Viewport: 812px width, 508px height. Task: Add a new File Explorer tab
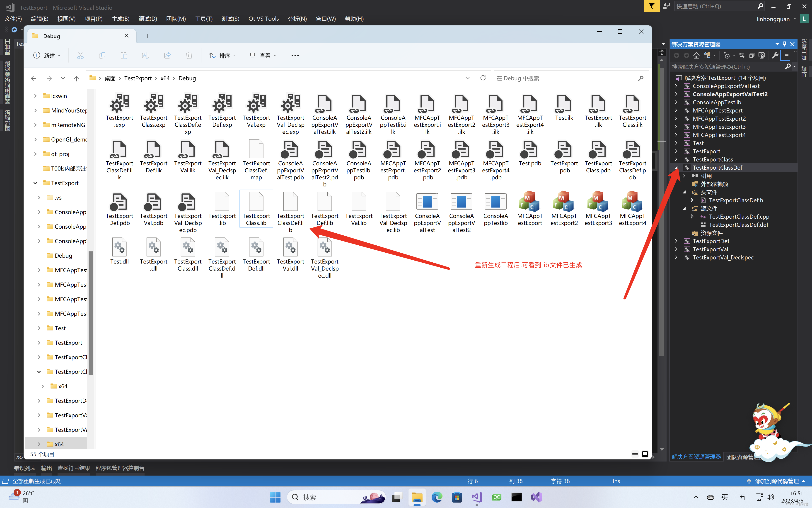pos(147,36)
